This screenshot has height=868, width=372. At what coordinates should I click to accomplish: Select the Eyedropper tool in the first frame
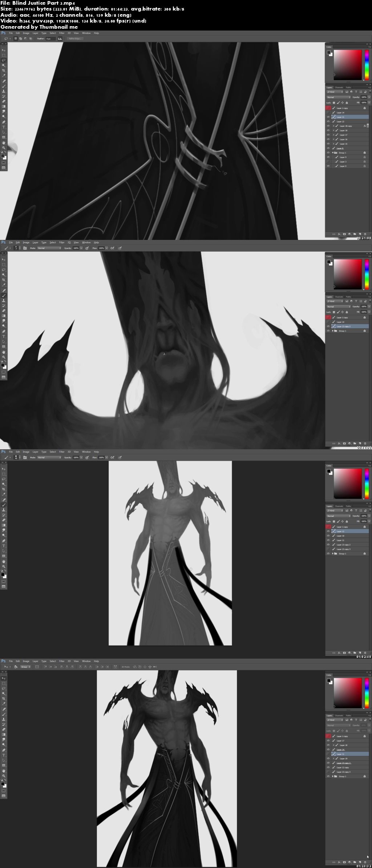[4, 76]
